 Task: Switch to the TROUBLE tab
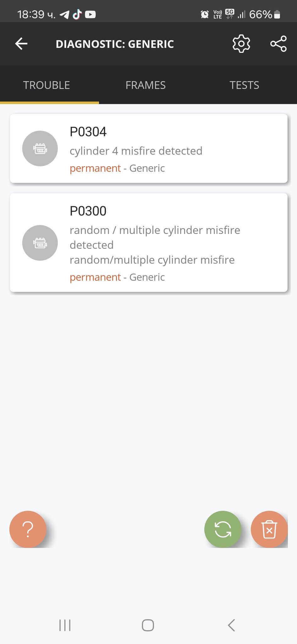pyautogui.click(x=47, y=85)
